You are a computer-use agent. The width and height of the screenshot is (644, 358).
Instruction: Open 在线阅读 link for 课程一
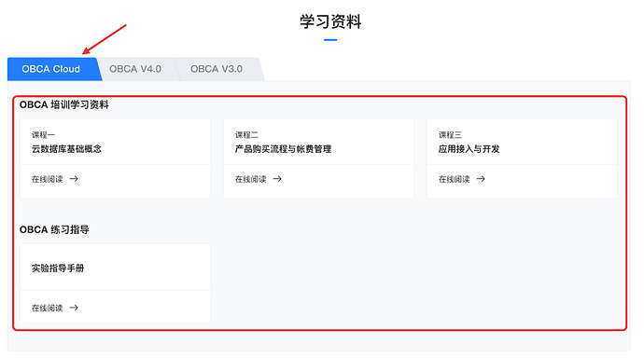tap(48, 179)
